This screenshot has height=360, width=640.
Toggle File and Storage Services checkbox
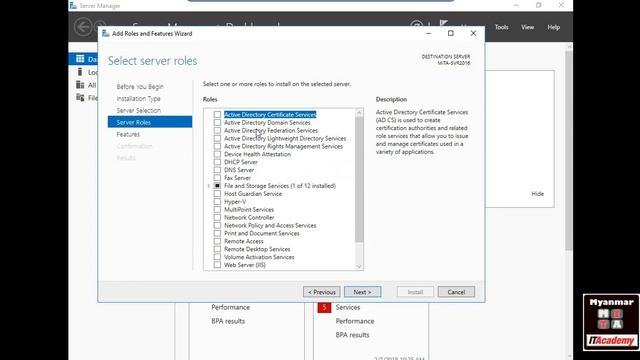click(x=217, y=186)
